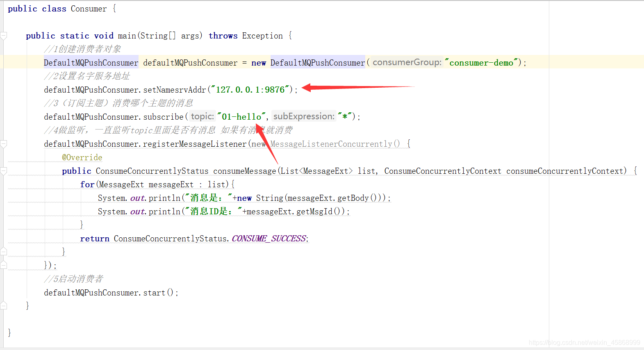Image resolution: width=644 pixels, height=350 pixels.
Task: Click the Exception type after throws
Action: (262, 36)
